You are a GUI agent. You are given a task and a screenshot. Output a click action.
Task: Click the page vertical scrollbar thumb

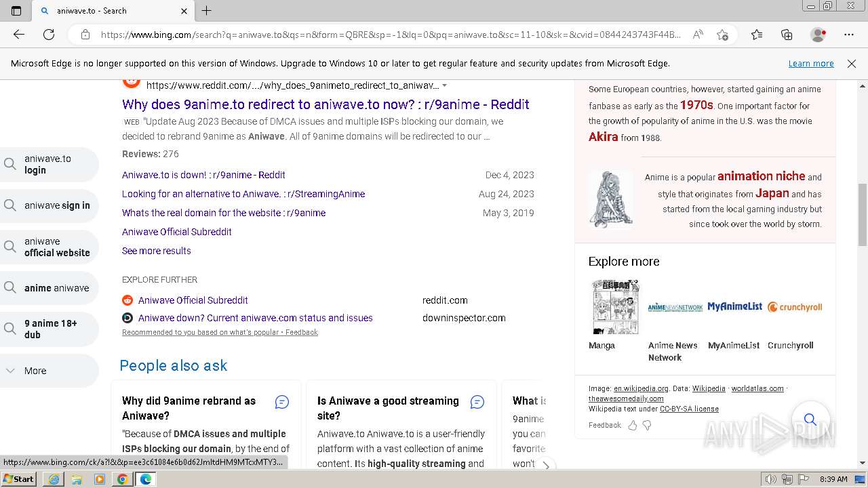[863, 214]
